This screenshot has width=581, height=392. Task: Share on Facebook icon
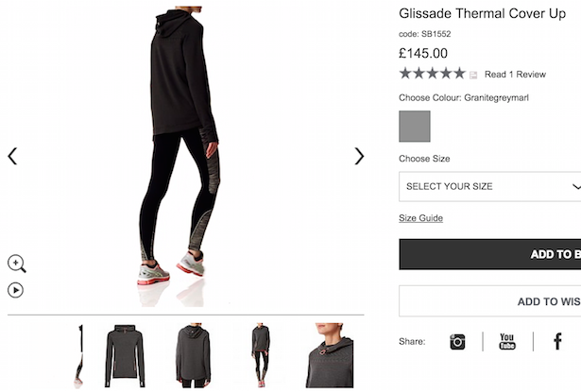557,341
